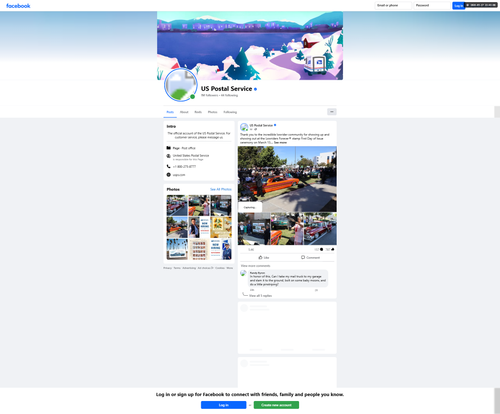Click the bottom banner Log in button
This screenshot has width=500, height=414.
pyautogui.click(x=223, y=405)
